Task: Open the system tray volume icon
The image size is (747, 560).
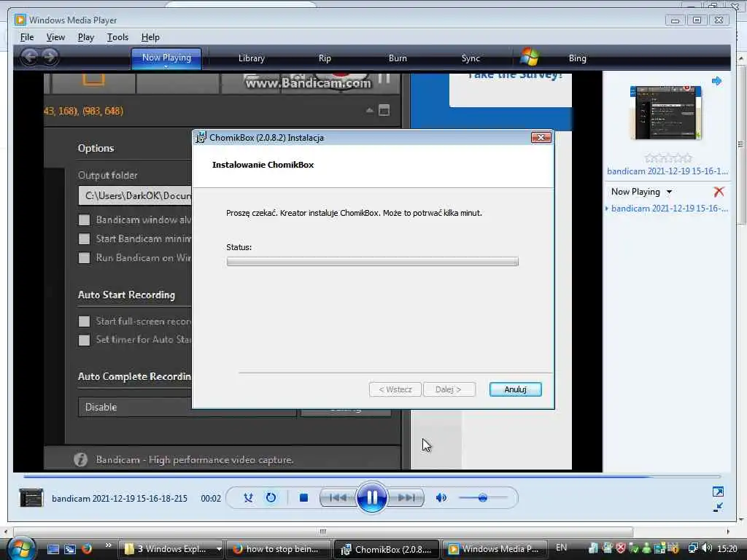Action: click(x=707, y=548)
